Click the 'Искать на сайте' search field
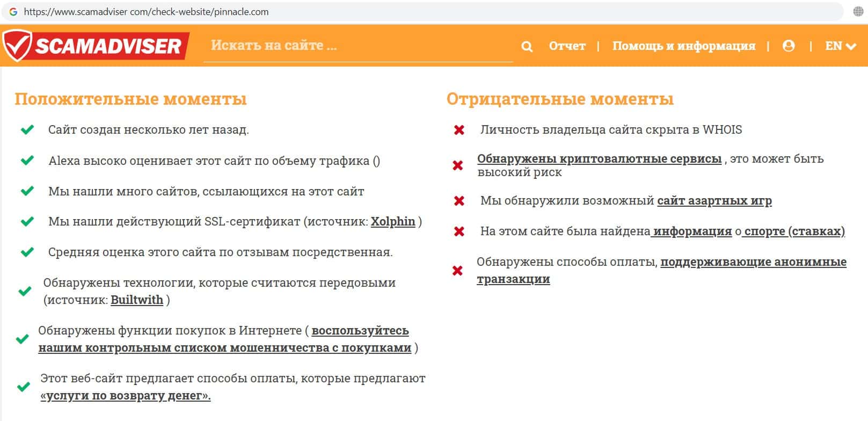 358,46
